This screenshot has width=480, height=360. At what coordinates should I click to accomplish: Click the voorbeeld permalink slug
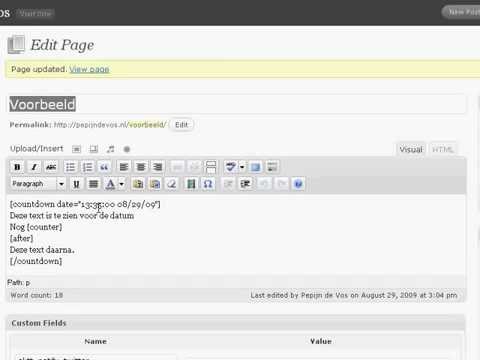tap(146, 125)
